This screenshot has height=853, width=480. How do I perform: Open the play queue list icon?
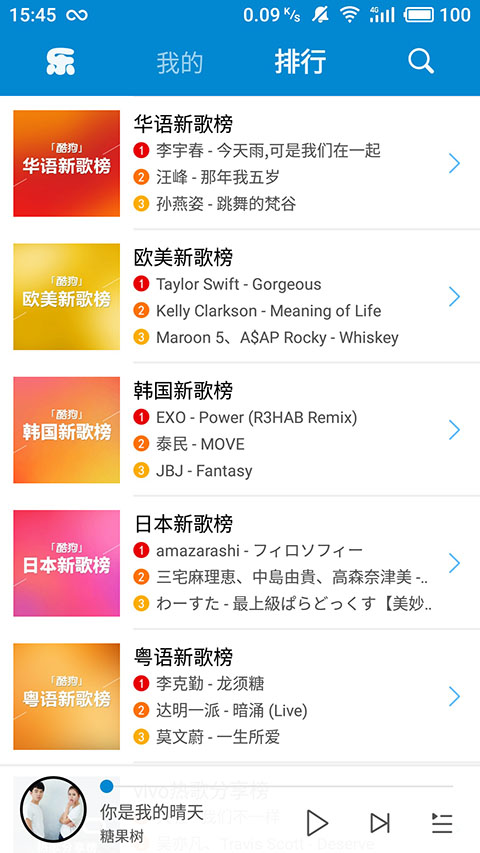click(x=442, y=823)
